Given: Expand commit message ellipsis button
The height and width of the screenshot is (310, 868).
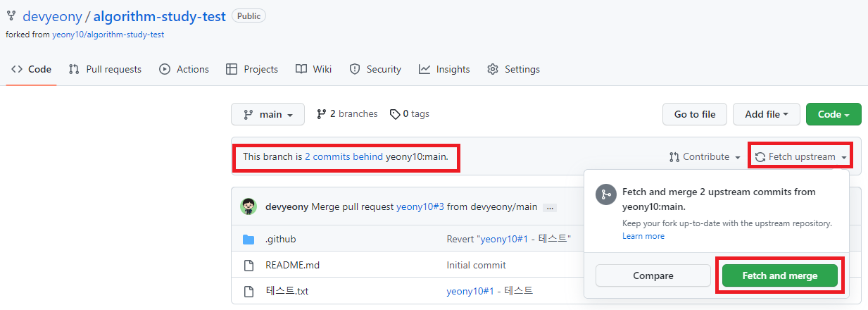Looking at the screenshot, I should (x=551, y=207).
